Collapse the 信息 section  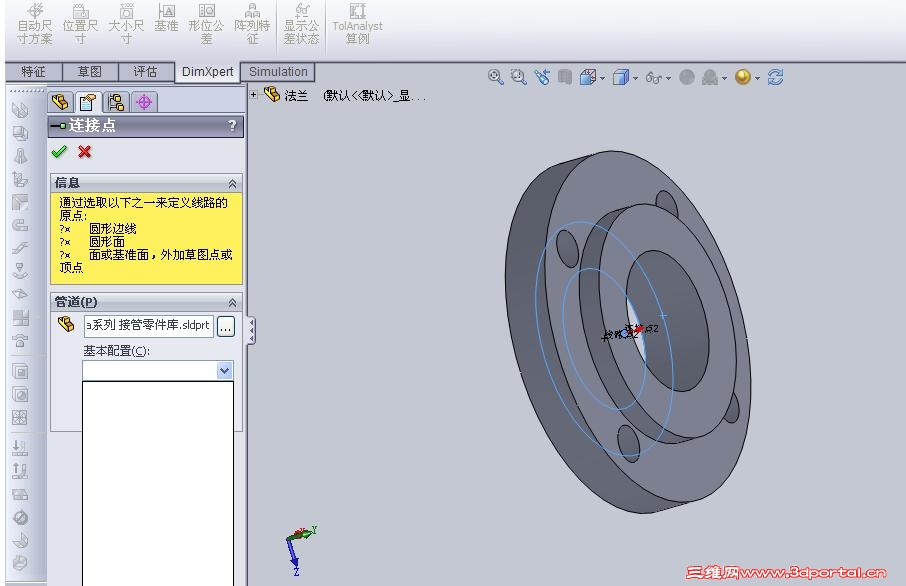point(232,184)
